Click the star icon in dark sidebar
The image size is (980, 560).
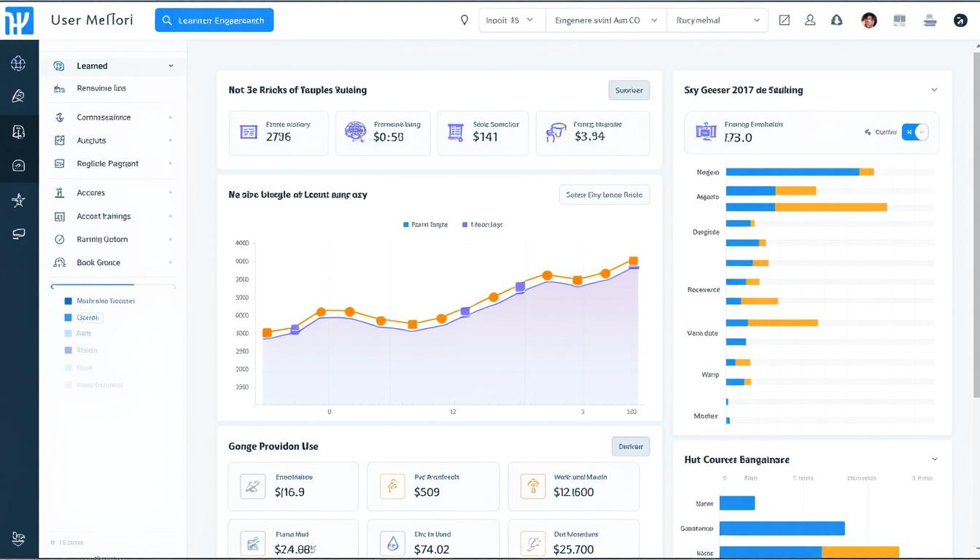(19, 201)
